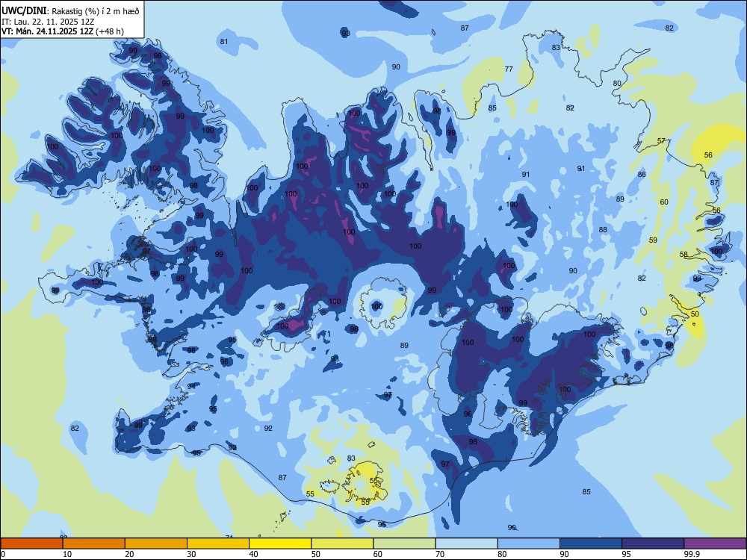Pick the pale blue 70–80 legend segment

(x=466, y=544)
